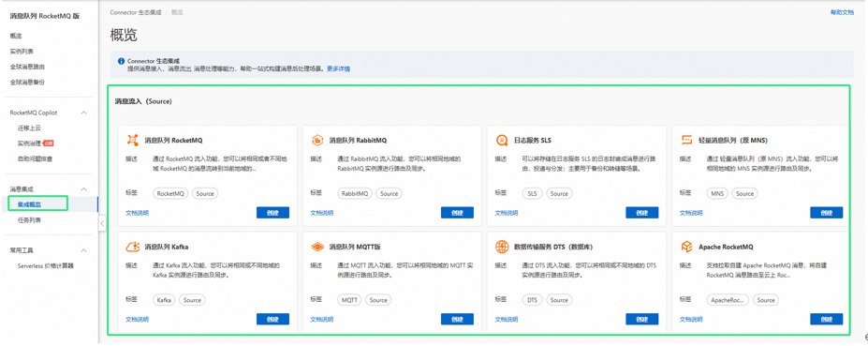
Task: Click the SLS tag chip
Action: 532,193
